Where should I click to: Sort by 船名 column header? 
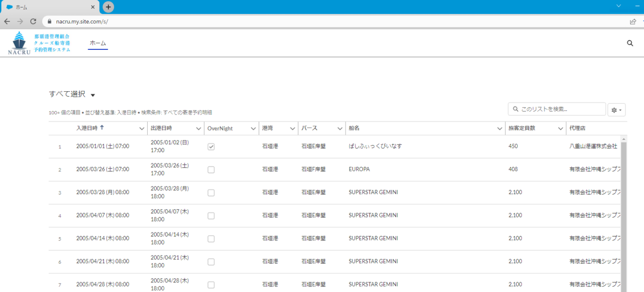(x=354, y=128)
